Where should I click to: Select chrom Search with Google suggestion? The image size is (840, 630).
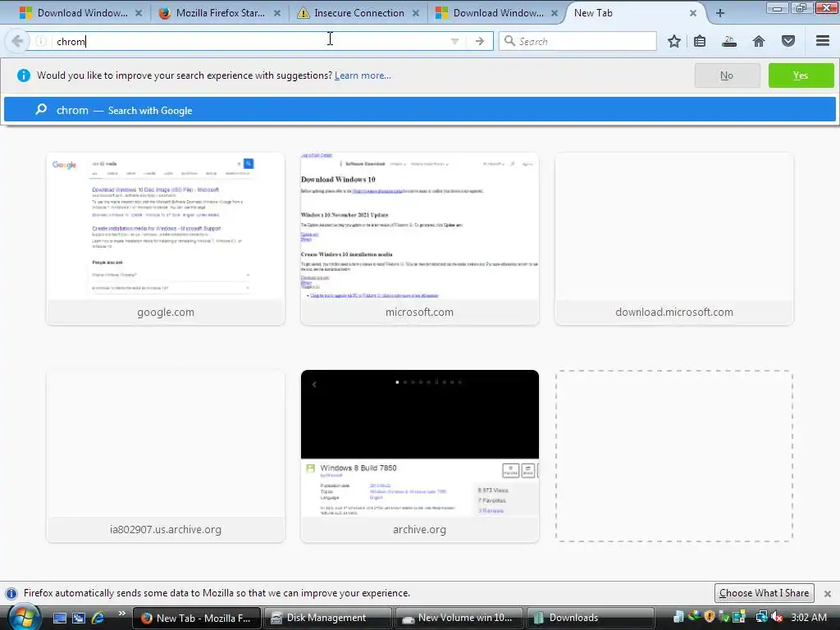point(419,110)
